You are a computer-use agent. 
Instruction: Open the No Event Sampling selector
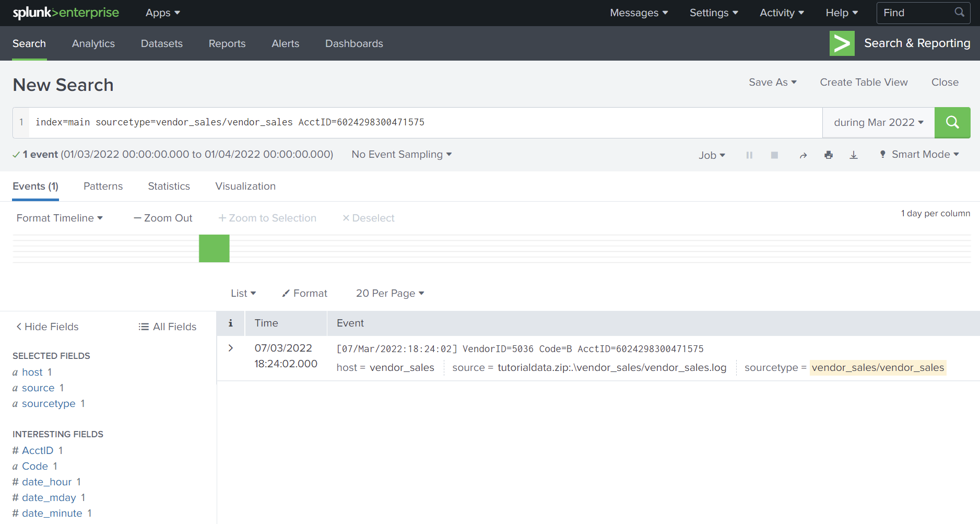tap(401, 154)
